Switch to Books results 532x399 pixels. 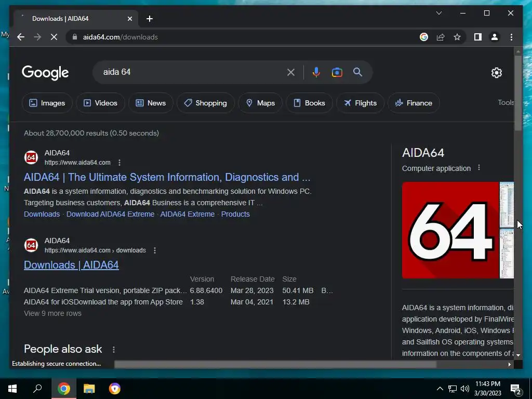309,103
